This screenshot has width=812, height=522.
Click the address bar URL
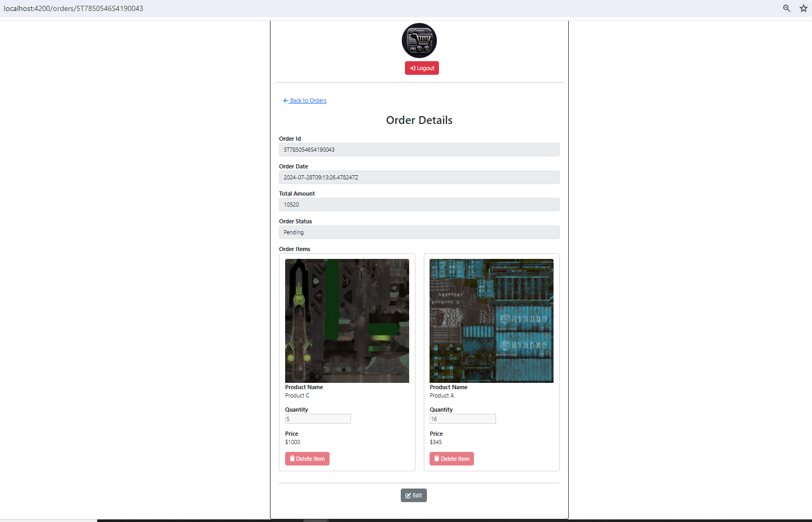coord(73,8)
